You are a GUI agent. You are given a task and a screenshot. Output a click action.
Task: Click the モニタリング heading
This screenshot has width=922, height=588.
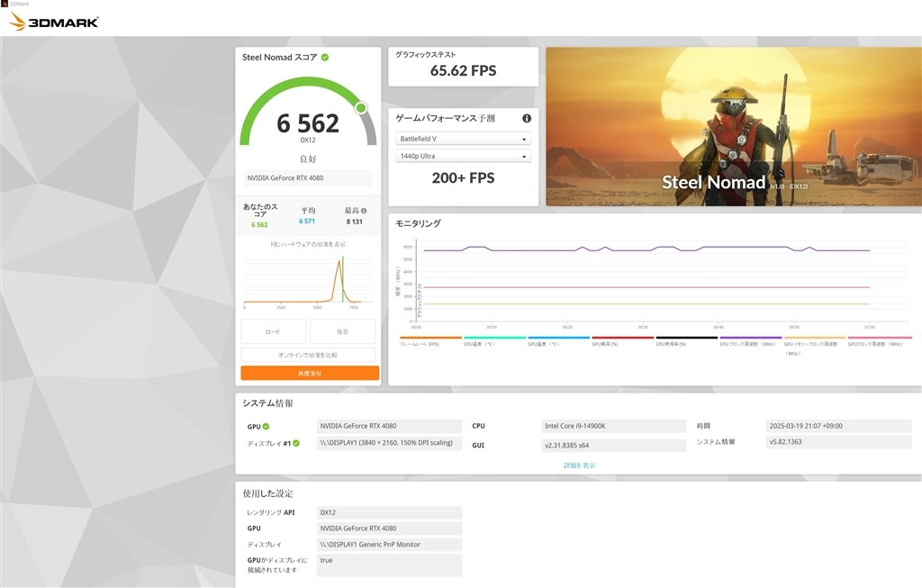coord(418,223)
